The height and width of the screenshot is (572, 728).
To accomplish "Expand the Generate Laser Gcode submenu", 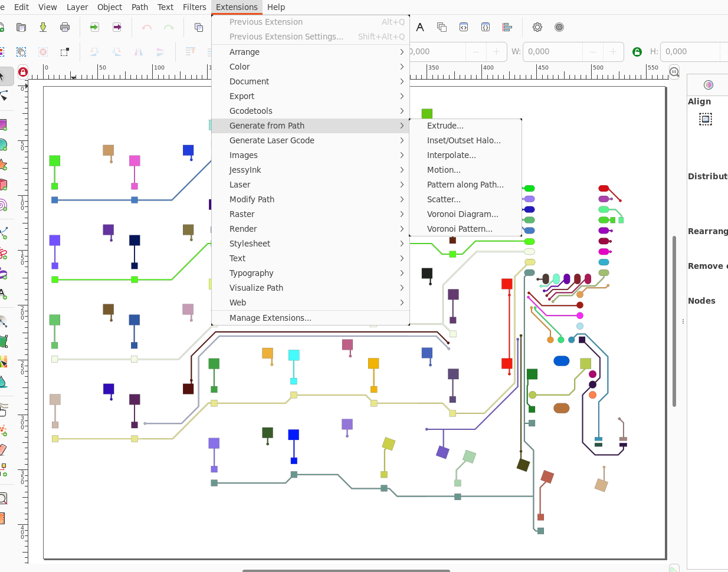I will tap(310, 140).
